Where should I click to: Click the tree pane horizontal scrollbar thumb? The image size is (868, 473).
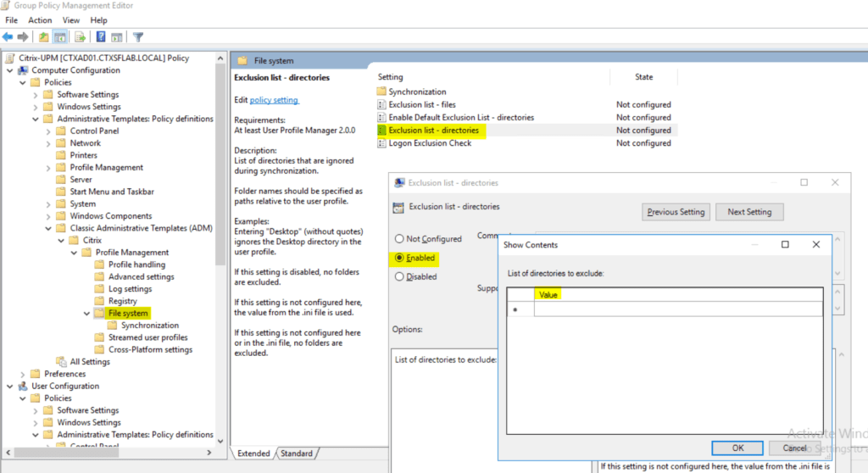66,453
